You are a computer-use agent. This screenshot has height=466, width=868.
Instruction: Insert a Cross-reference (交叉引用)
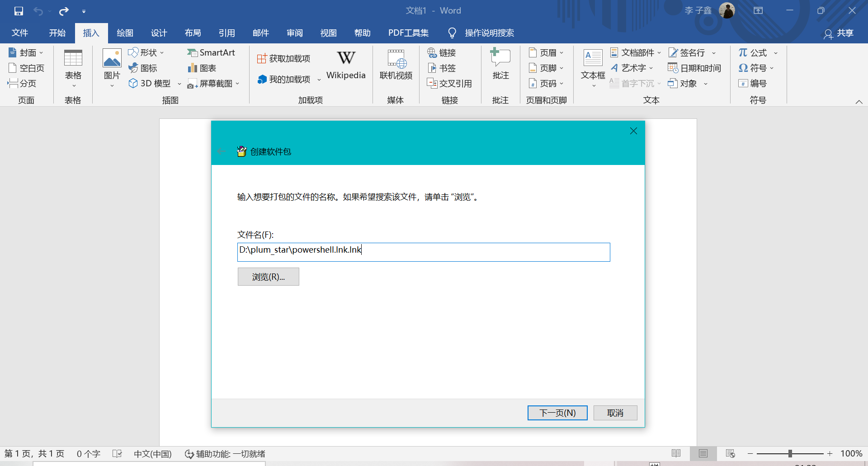coord(449,84)
